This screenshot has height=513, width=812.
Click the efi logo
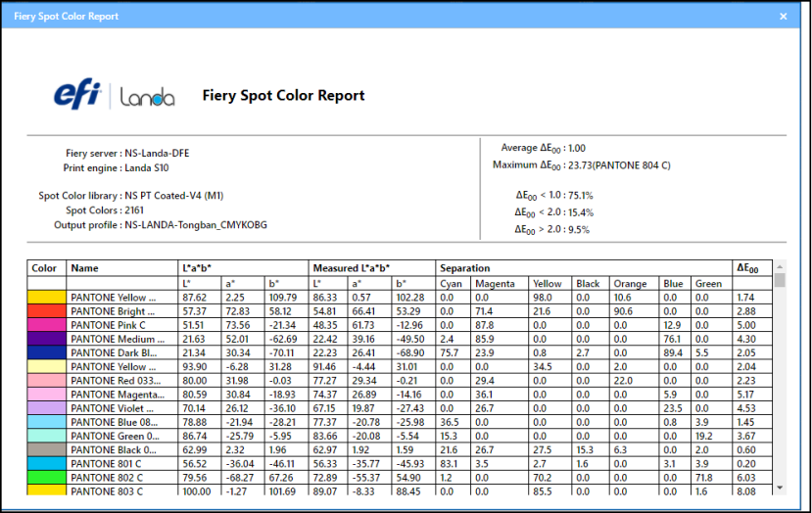coord(77,94)
